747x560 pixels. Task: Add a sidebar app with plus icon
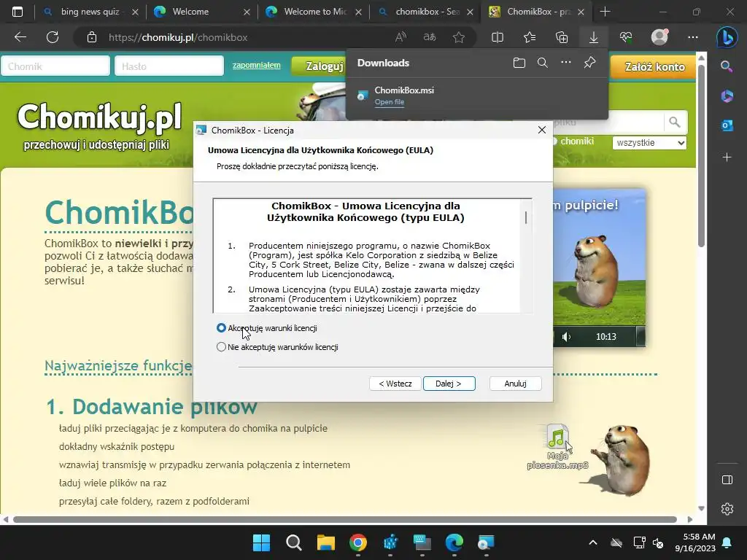(727, 157)
